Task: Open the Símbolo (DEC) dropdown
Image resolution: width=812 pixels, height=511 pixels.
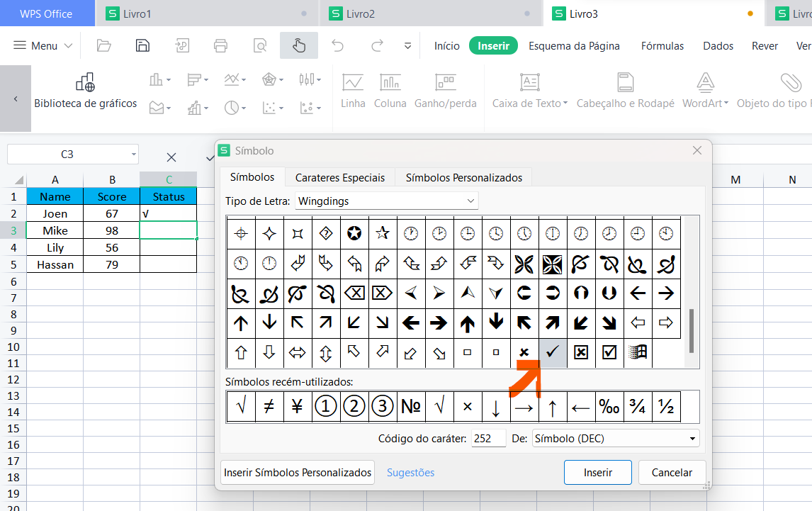Action: coord(692,439)
